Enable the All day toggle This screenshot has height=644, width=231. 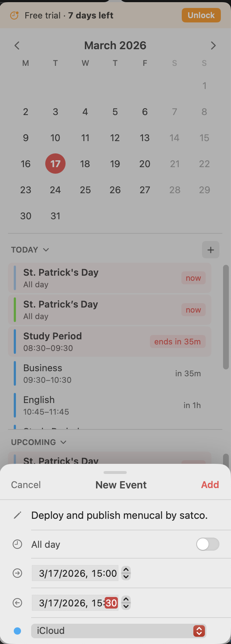(x=207, y=544)
